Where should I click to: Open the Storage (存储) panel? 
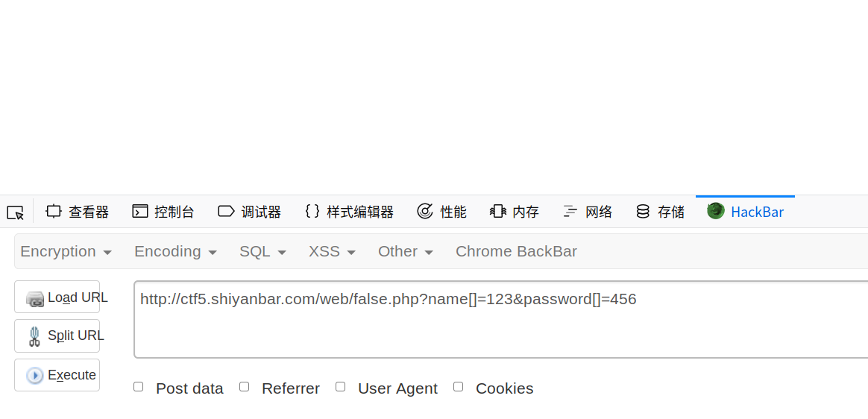point(660,212)
